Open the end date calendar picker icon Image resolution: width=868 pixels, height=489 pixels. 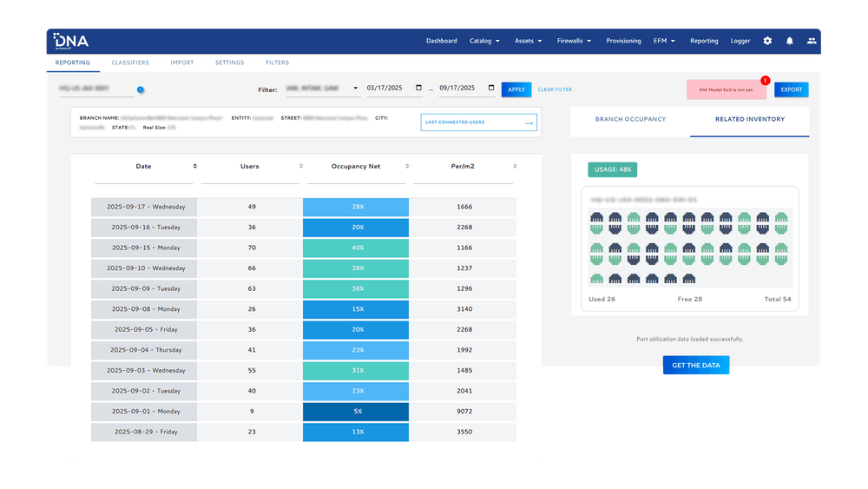[x=491, y=88]
